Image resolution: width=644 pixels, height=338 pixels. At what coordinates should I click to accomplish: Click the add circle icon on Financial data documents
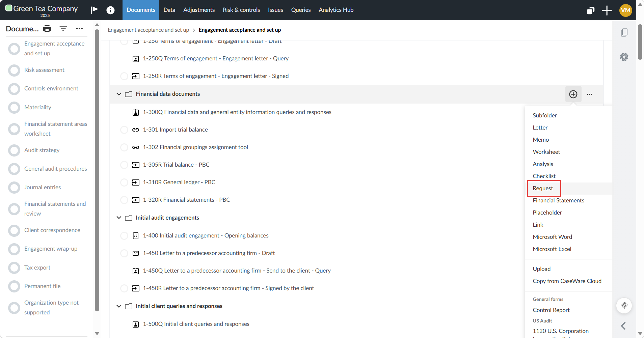coord(573,94)
